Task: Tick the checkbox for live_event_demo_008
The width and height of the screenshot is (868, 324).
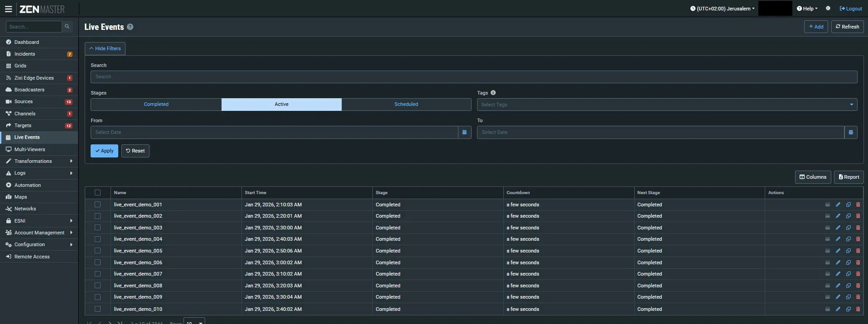Action: [97, 286]
